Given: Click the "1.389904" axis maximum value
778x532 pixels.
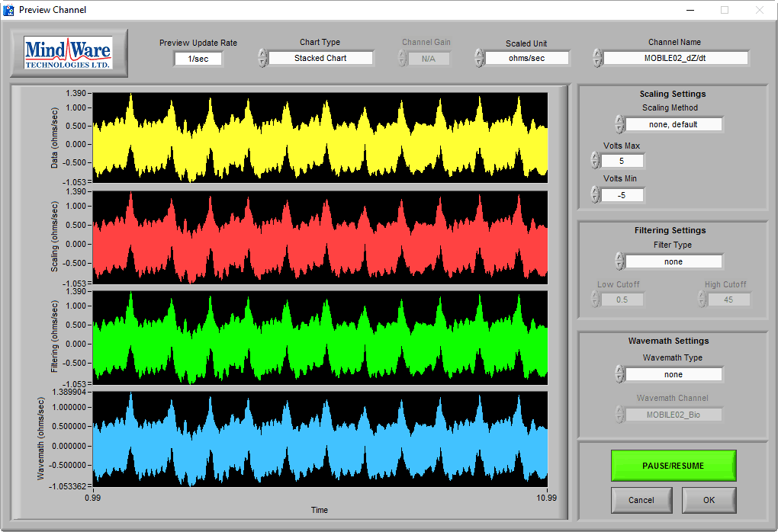Looking at the screenshot, I should (69, 392).
